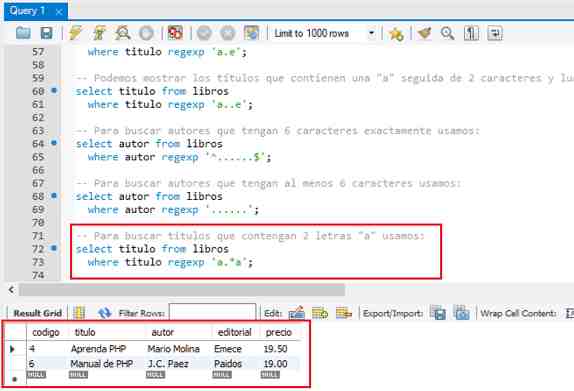The image size is (574, 391).
Task: Open the Limit to 1000 rows dropdown
Action: [324, 33]
